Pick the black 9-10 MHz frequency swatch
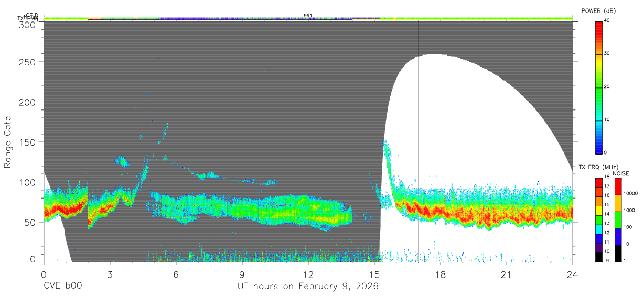644x297 pixels. click(598, 257)
